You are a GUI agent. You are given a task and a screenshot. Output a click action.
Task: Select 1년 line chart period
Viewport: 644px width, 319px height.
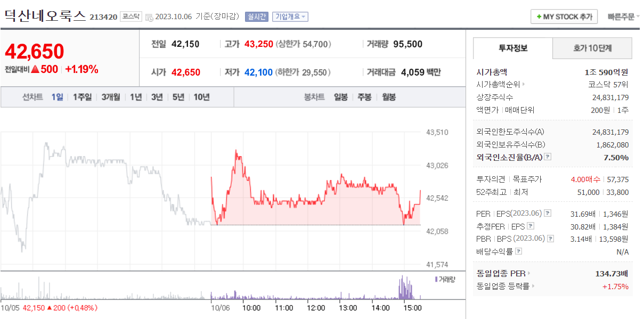point(136,97)
